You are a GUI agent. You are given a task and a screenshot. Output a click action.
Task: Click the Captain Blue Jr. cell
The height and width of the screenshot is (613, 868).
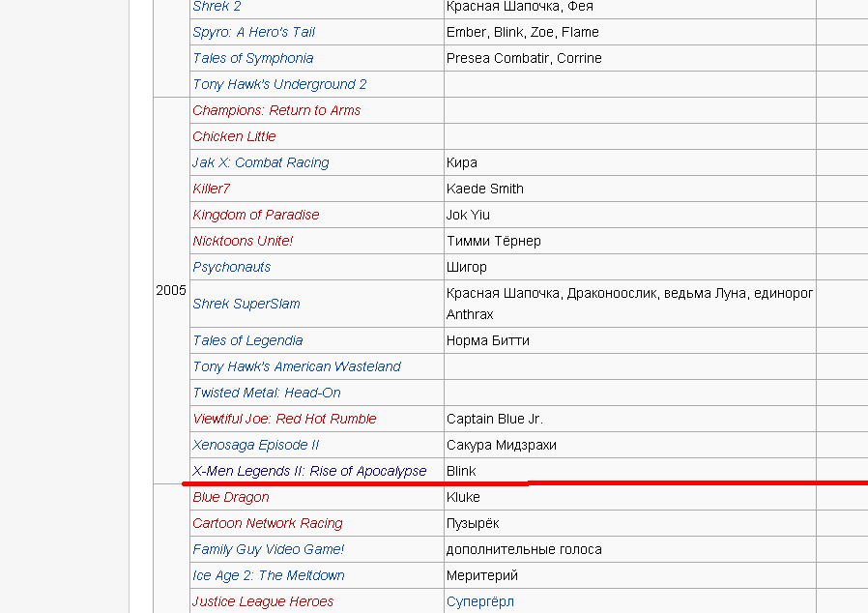630,418
